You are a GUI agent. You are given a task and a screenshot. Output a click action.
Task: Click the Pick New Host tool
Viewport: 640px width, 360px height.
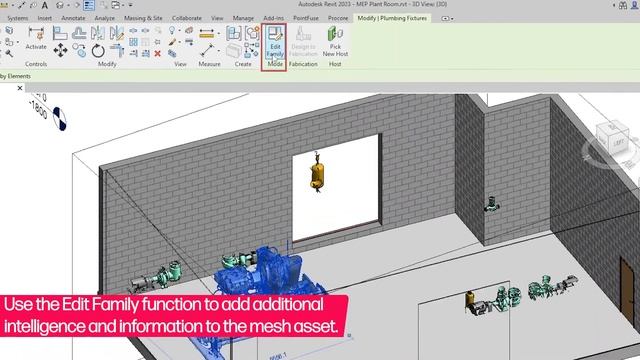coord(335,42)
